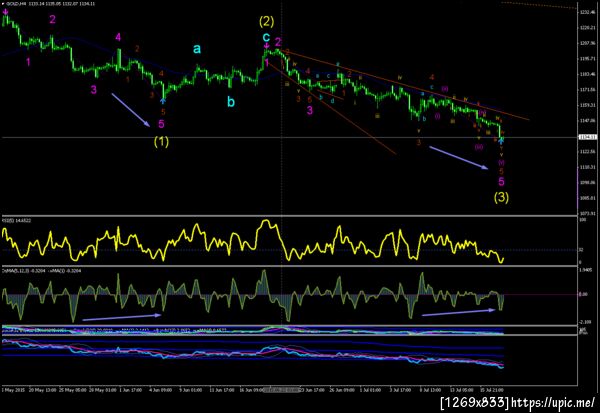The height and width of the screenshot is (413, 600).
Task: Click the RSI indicator label with value 14.6522
Action: coord(17,220)
